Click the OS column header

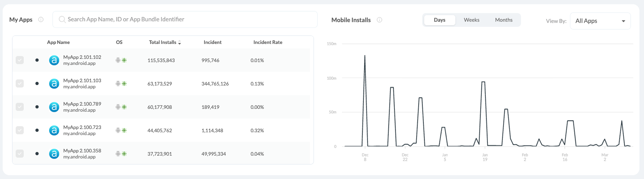(119, 42)
